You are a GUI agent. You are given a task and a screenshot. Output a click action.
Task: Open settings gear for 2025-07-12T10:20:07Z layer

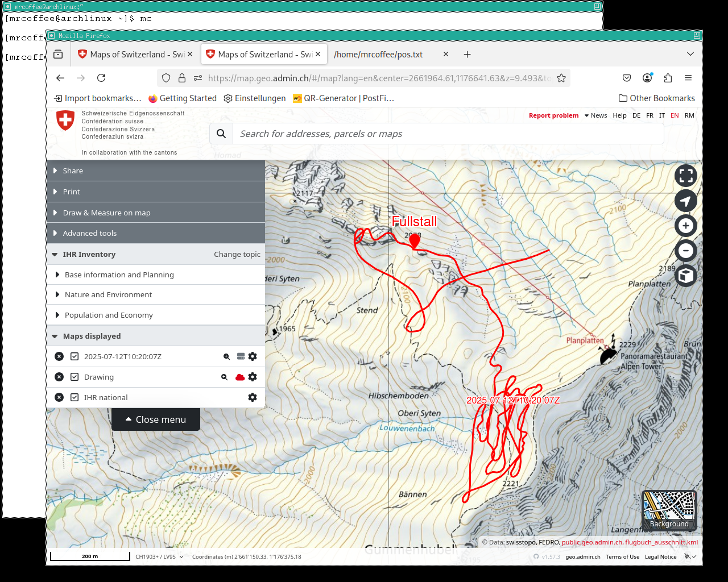click(x=253, y=356)
